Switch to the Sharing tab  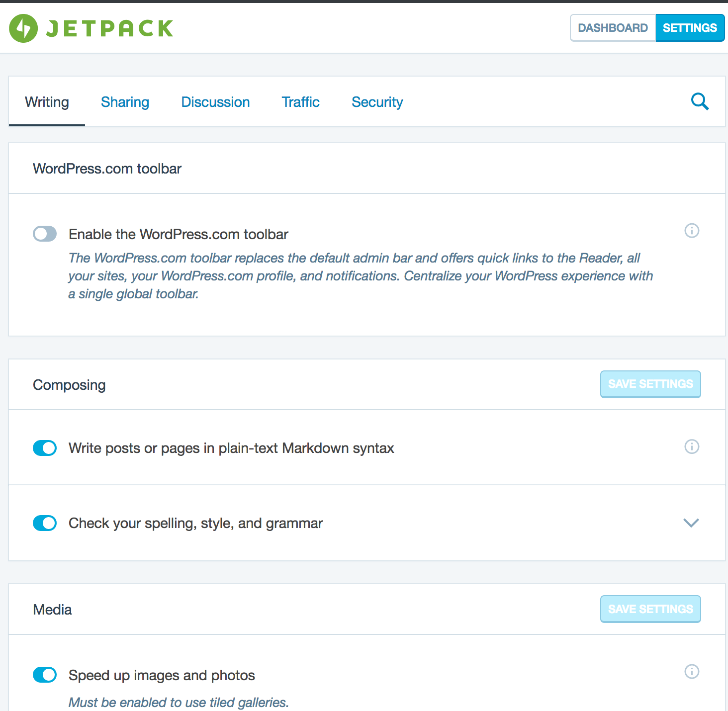pos(125,102)
